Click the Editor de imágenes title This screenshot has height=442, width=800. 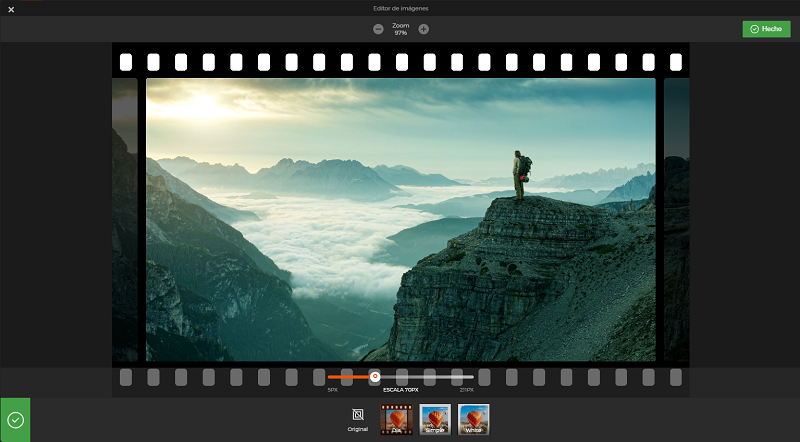[401, 8]
